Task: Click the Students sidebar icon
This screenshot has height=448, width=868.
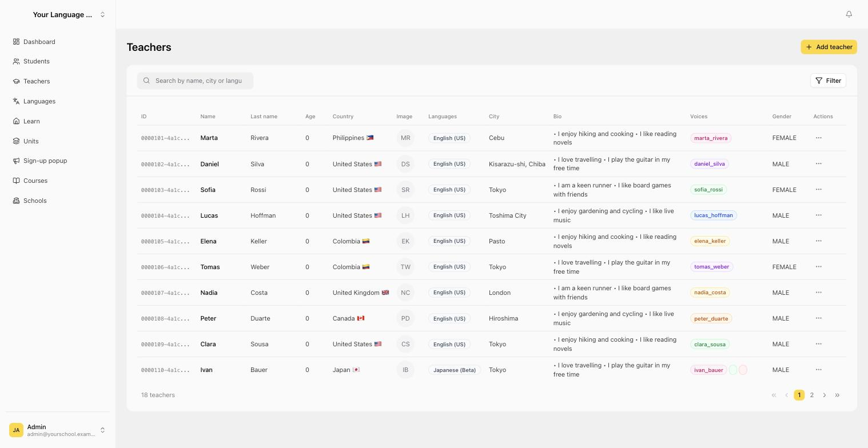Action: 16,61
